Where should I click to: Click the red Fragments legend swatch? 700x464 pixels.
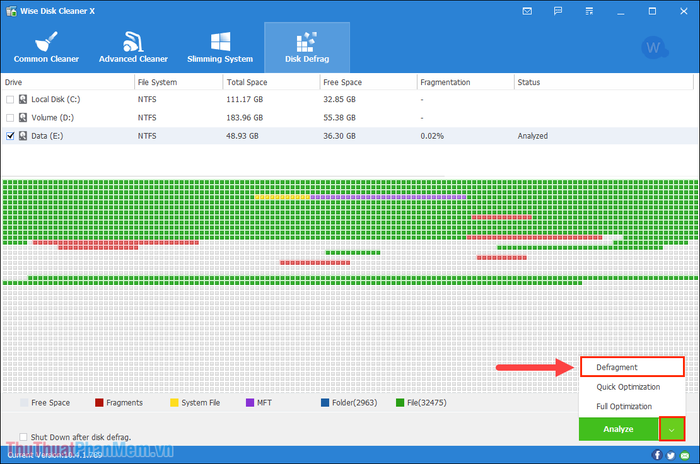click(x=100, y=403)
